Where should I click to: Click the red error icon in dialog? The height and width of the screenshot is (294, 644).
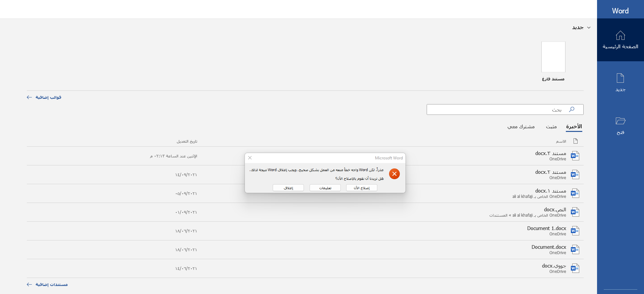(x=394, y=174)
